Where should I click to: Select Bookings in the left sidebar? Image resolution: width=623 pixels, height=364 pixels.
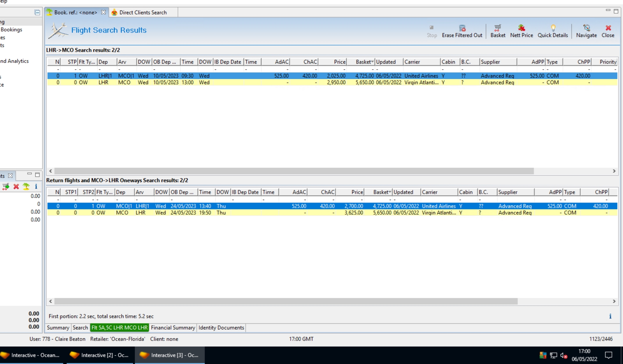(12, 30)
